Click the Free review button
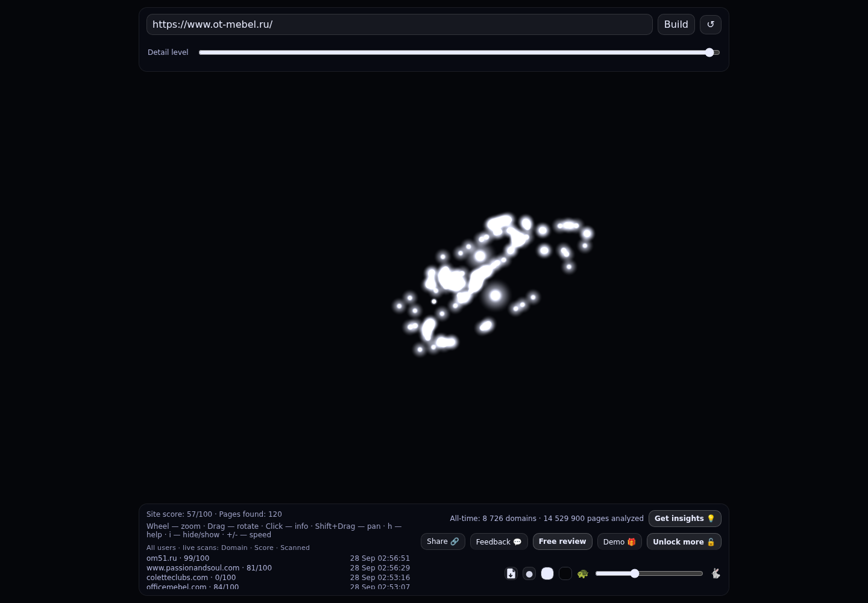Image resolution: width=868 pixels, height=603 pixels. 562,541
